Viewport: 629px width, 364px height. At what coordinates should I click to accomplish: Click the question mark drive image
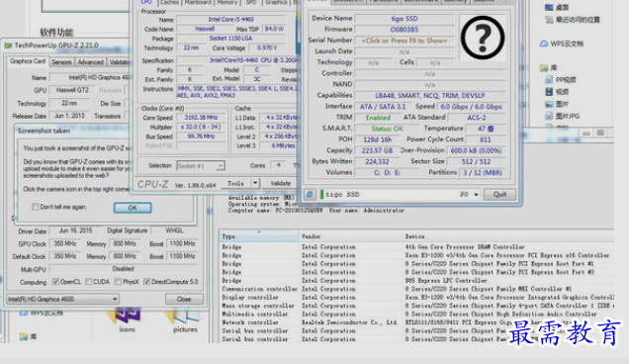pos(483,38)
